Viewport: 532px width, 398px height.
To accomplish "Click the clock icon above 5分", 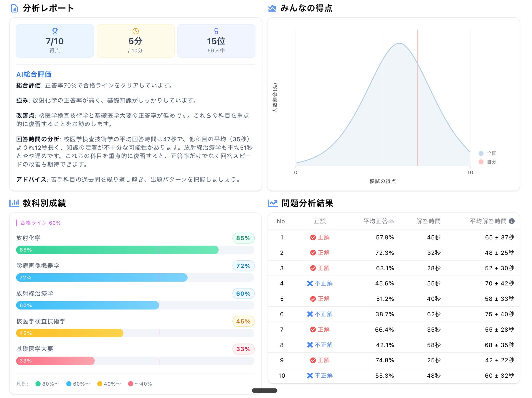I will [136, 31].
